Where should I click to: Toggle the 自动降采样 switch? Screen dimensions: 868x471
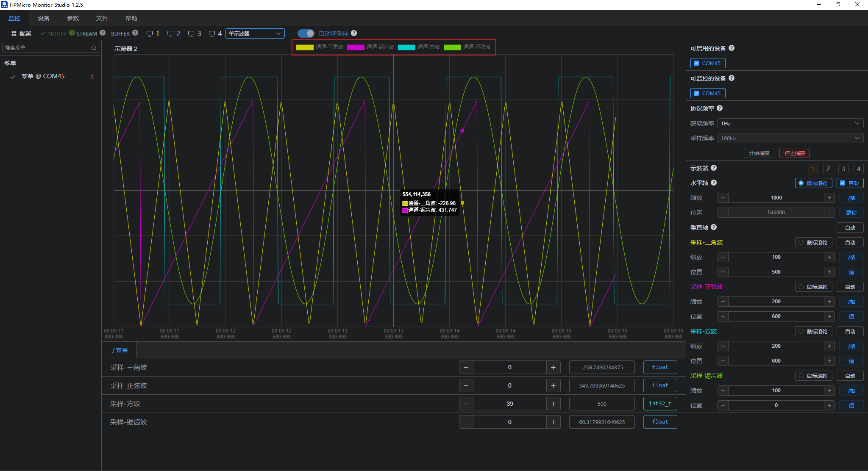(x=306, y=33)
